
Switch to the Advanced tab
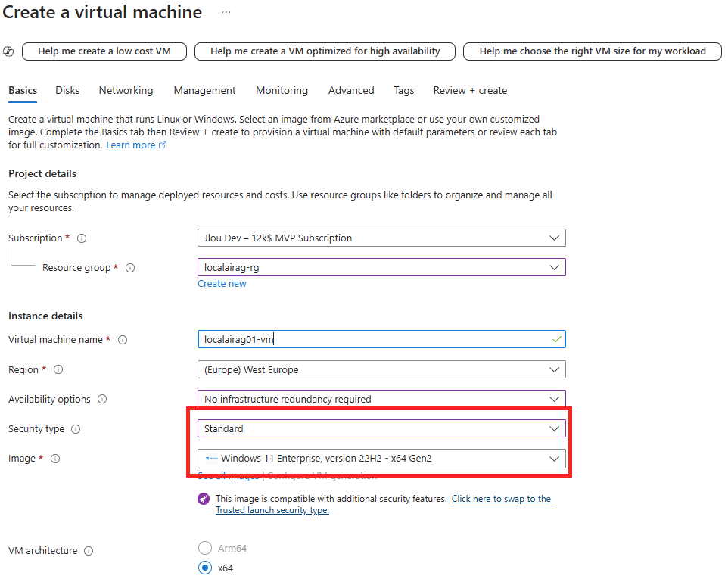point(351,91)
